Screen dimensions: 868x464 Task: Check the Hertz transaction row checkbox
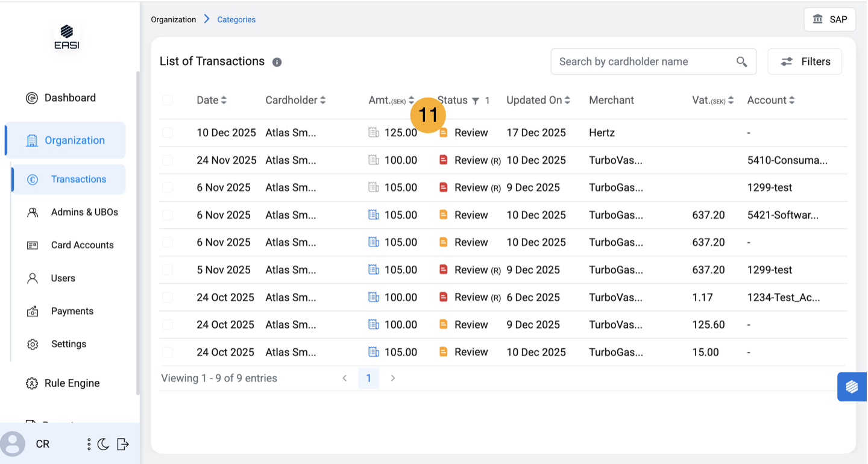click(168, 133)
